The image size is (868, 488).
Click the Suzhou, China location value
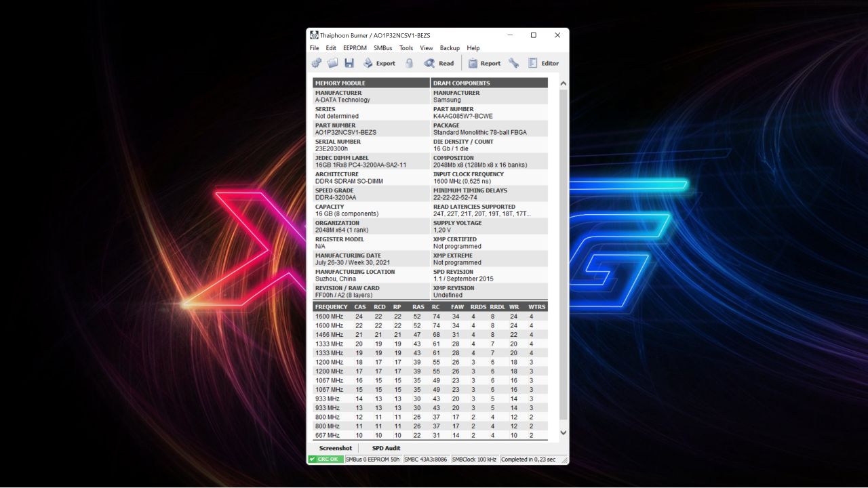tap(336, 279)
